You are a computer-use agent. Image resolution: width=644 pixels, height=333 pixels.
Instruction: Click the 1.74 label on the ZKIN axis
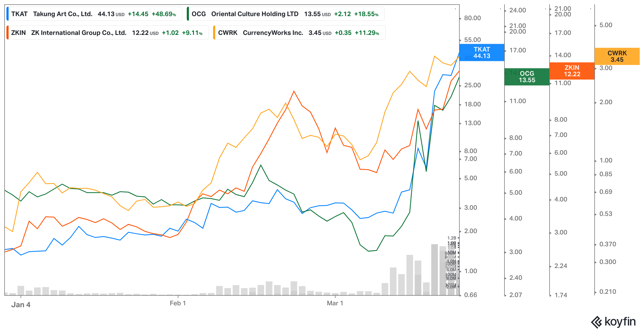(561, 295)
